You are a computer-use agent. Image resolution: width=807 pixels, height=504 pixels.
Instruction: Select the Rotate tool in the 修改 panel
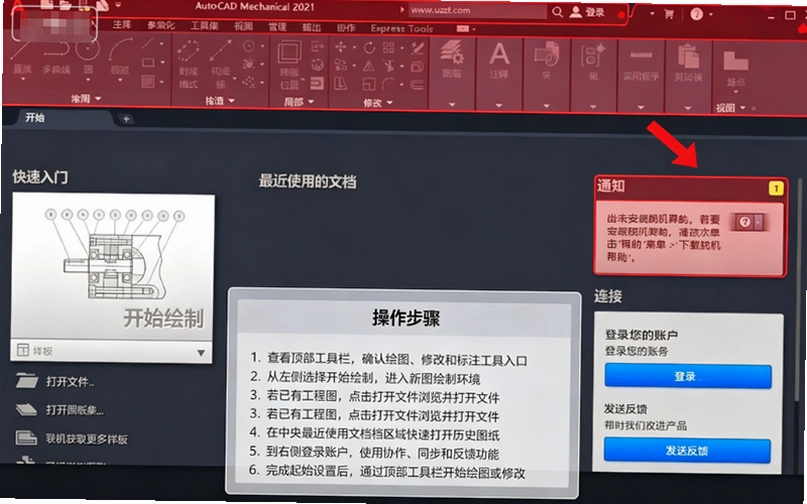pyautogui.click(x=370, y=48)
